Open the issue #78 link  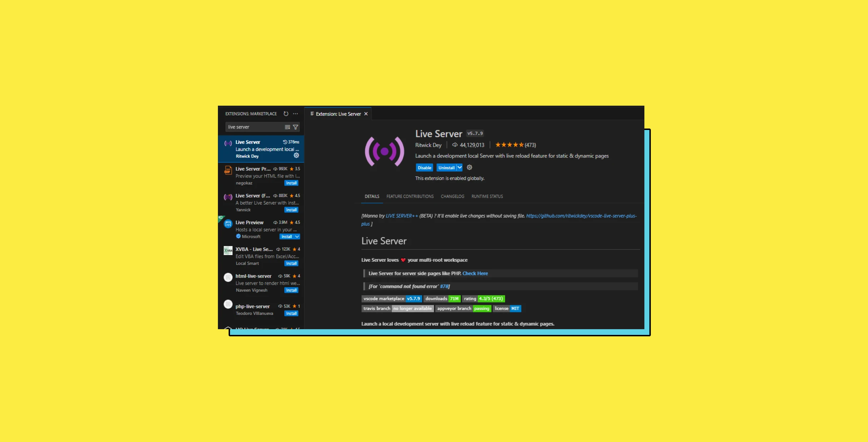(444, 286)
